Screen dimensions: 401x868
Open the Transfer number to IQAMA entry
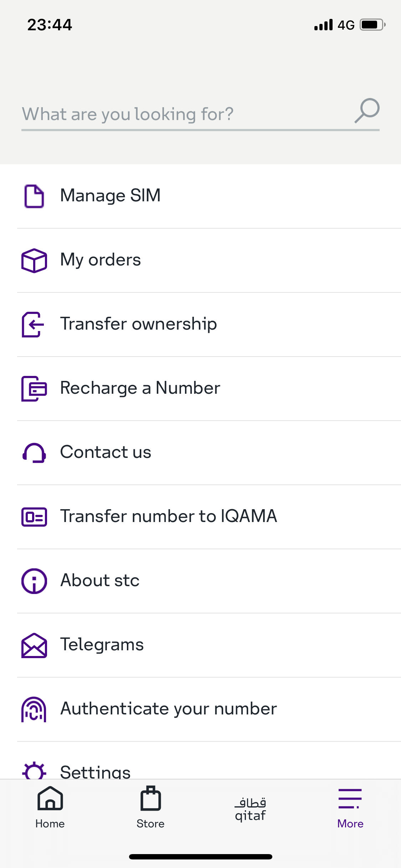click(169, 516)
